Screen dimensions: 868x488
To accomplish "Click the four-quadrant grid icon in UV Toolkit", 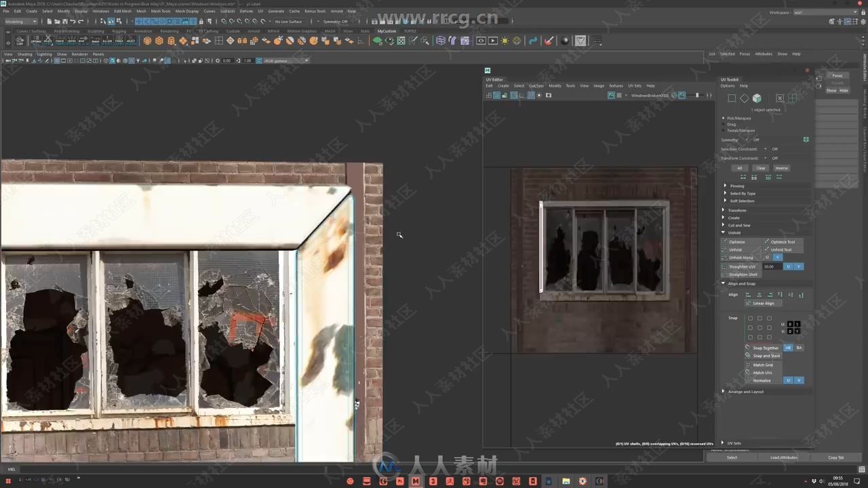I will [x=792, y=98].
